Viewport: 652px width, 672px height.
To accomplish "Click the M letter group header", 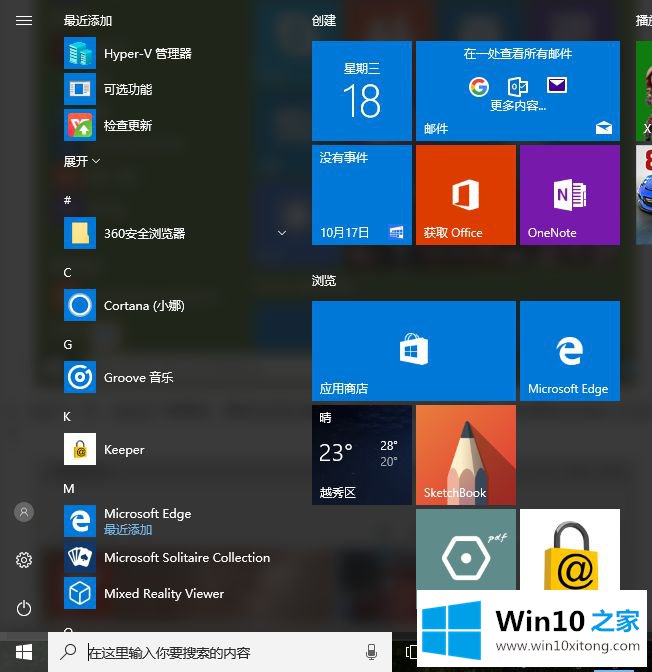I will 69,488.
